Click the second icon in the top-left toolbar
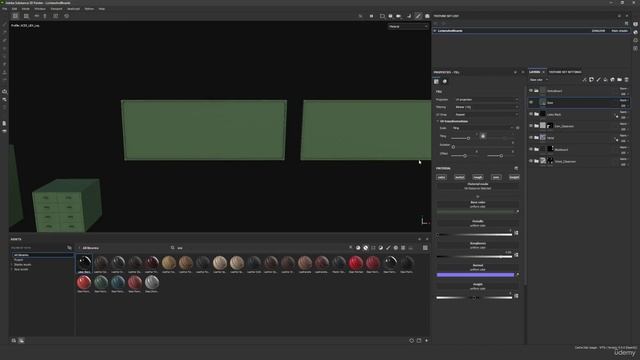The width and height of the screenshot is (640, 360). pyautogui.click(x=26, y=16)
